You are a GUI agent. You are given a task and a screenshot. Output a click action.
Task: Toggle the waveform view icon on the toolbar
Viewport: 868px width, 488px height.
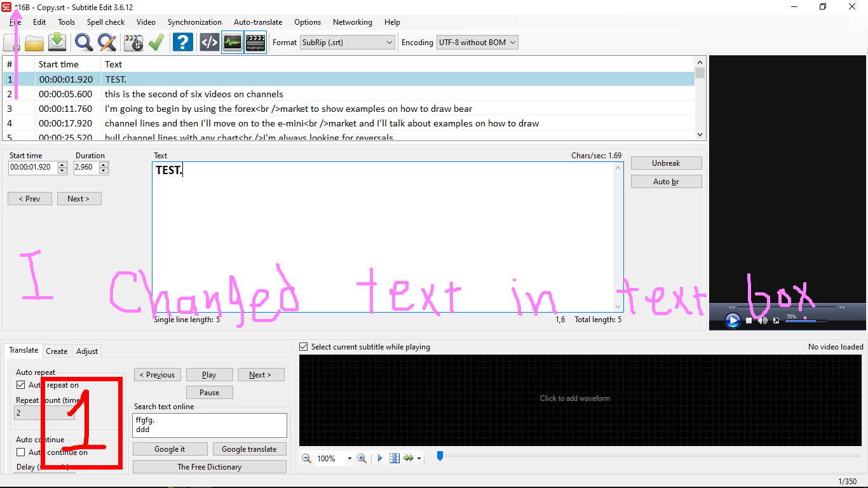point(232,42)
